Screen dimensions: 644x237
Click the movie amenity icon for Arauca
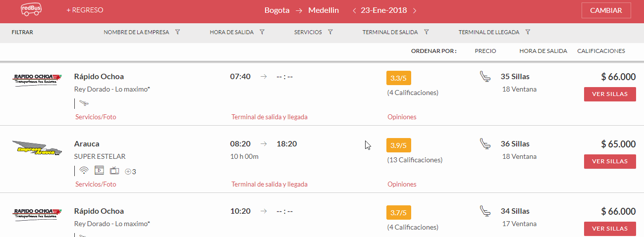coord(99,171)
